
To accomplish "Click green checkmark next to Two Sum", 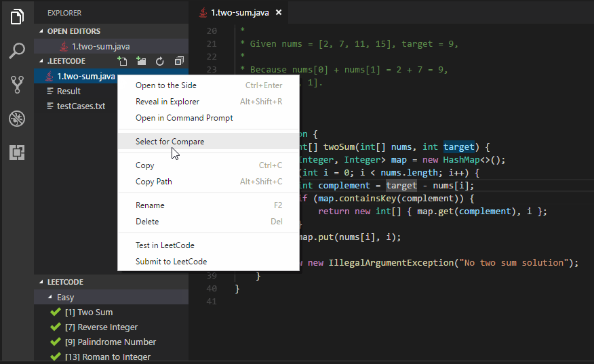I will point(56,312).
